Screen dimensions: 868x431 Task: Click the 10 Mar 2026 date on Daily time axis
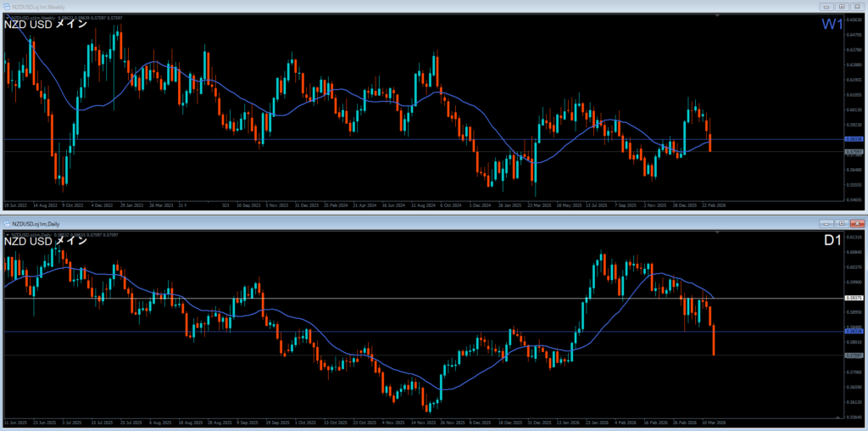[715, 423]
